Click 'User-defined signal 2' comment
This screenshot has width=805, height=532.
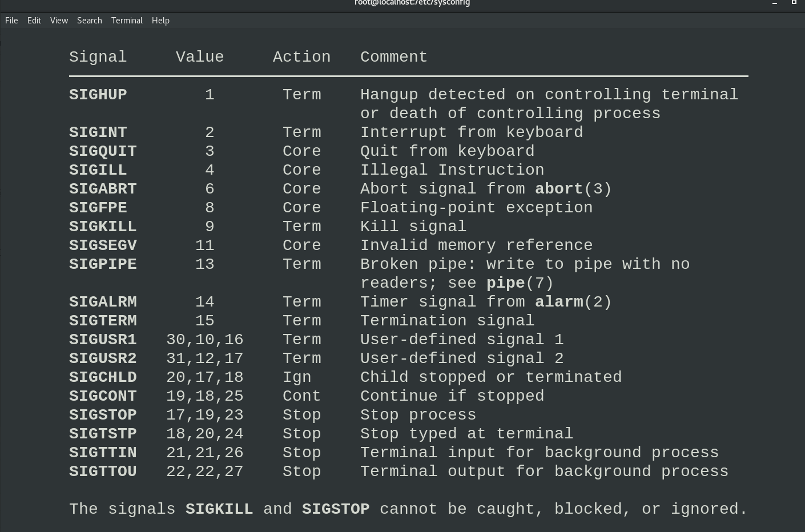click(x=462, y=358)
